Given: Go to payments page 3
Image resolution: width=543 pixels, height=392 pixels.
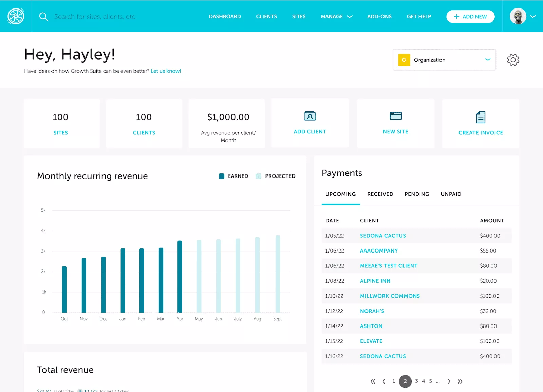Looking at the screenshot, I should (x=416, y=381).
